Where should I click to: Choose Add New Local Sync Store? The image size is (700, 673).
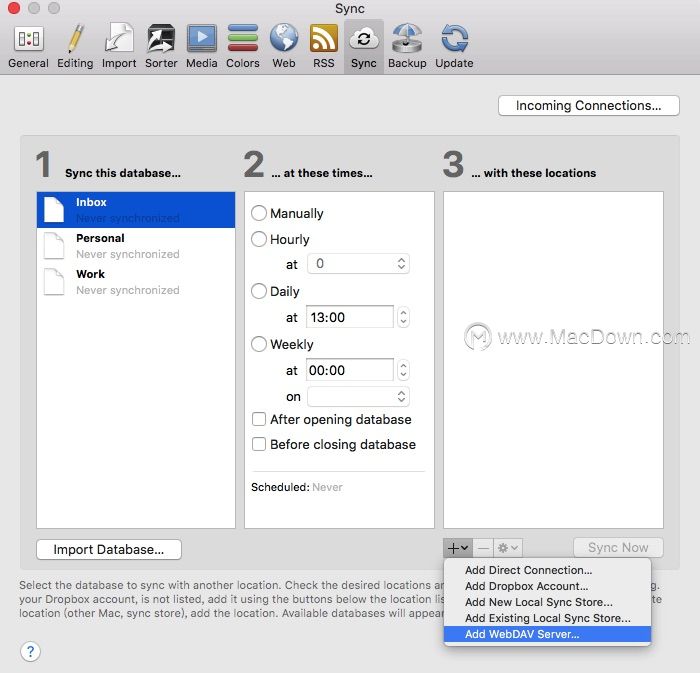point(547,602)
